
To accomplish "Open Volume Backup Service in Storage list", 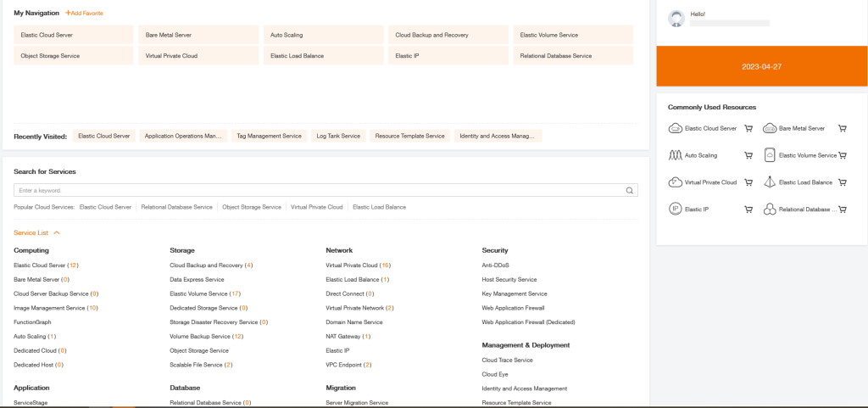I will click(207, 337).
